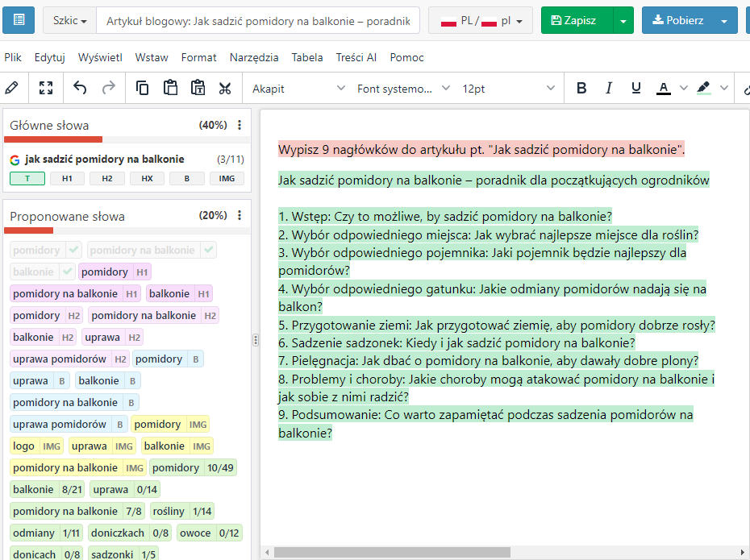Click the Zapisz save button

click(577, 20)
